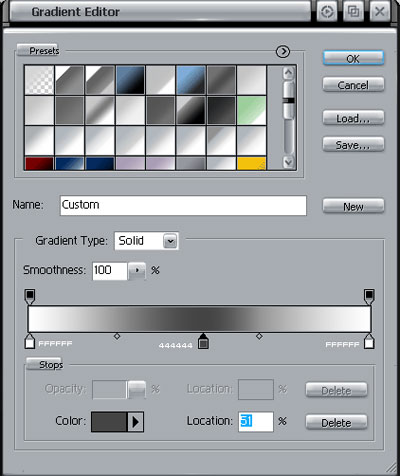This screenshot has width=400, height=476.
Task: Maximize the Gradient Editor window
Action: tap(353, 12)
